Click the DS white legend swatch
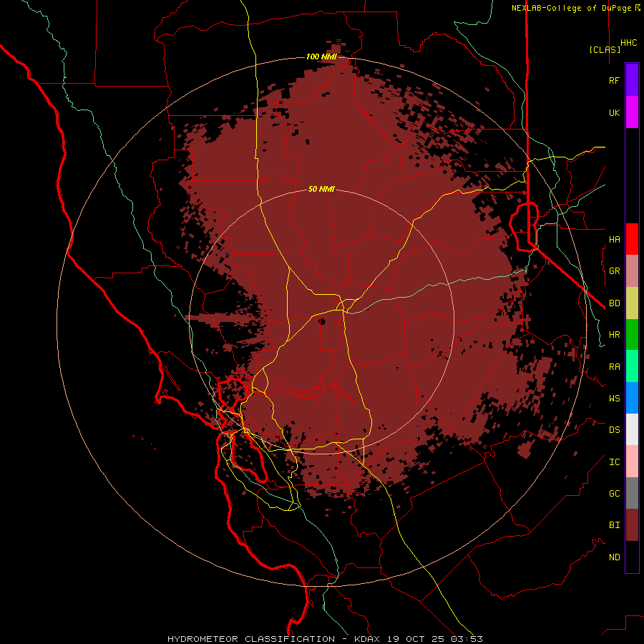 tap(632, 429)
